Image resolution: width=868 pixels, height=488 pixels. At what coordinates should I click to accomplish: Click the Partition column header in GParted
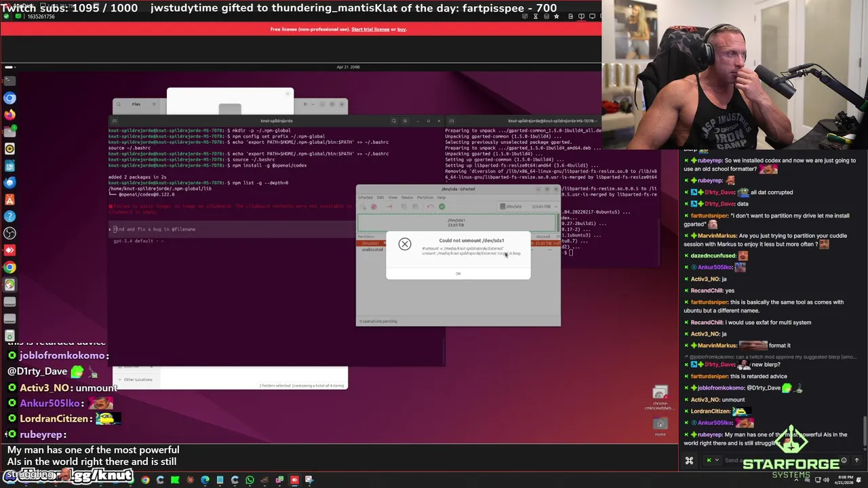coord(366,237)
